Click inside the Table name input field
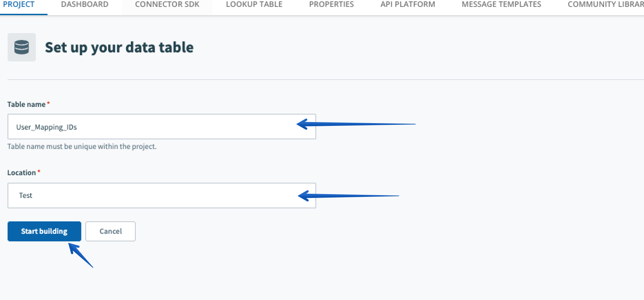Image resolution: width=644 pixels, height=300 pixels. pyautogui.click(x=162, y=126)
